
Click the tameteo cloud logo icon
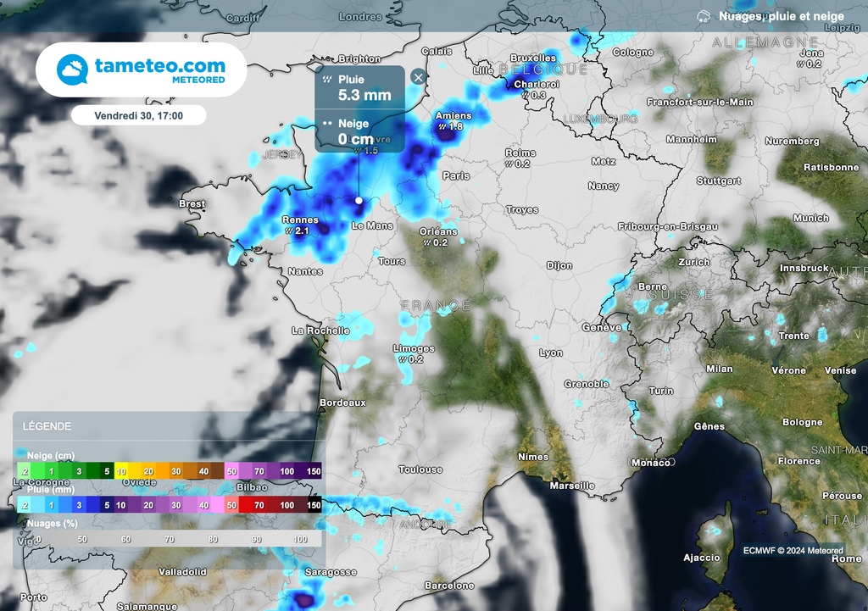click(70, 69)
